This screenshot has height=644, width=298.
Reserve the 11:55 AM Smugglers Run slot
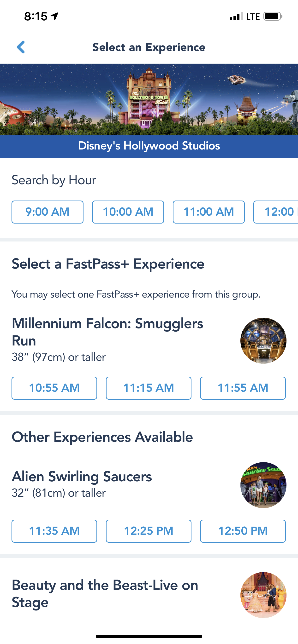(x=243, y=388)
